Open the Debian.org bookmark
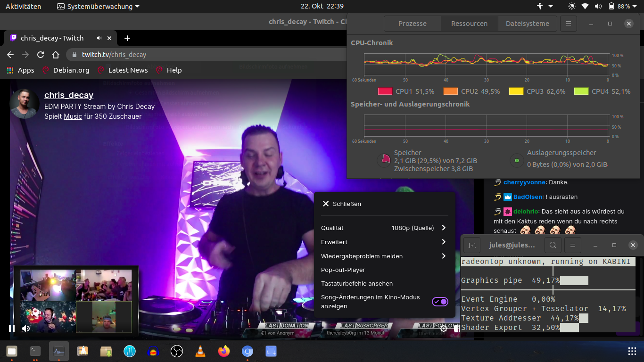 pyautogui.click(x=66, y=70)
